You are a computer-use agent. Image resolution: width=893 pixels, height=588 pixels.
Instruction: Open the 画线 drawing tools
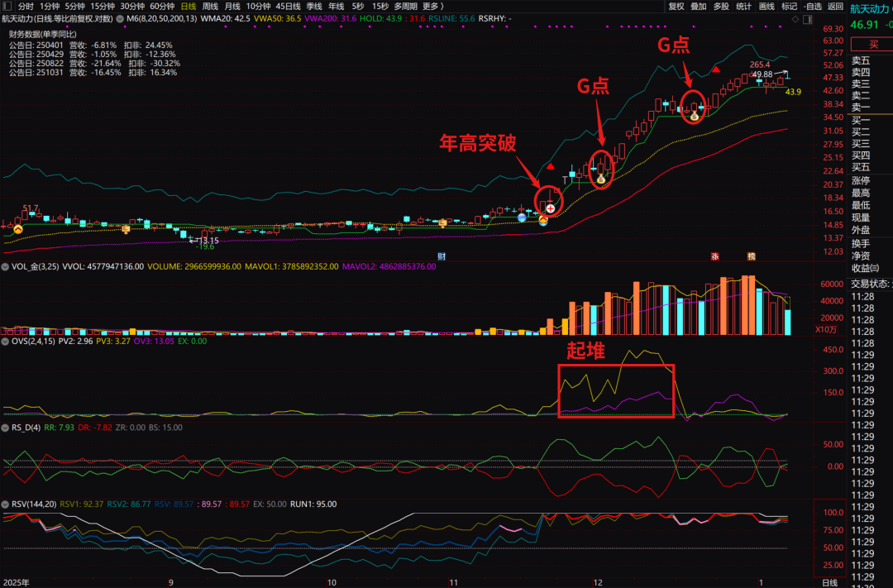766,7
